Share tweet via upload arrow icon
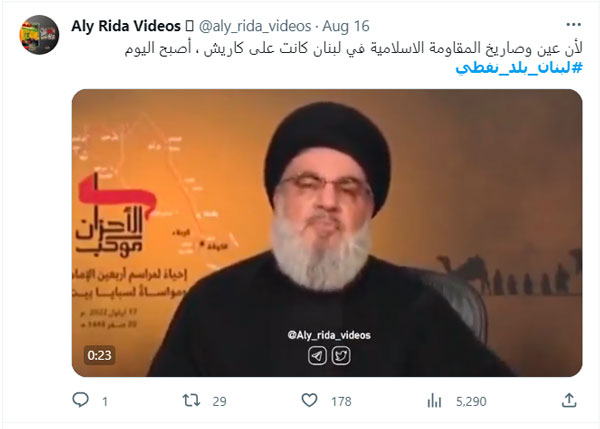The image size is (600, 429). (x=569, y=400)
